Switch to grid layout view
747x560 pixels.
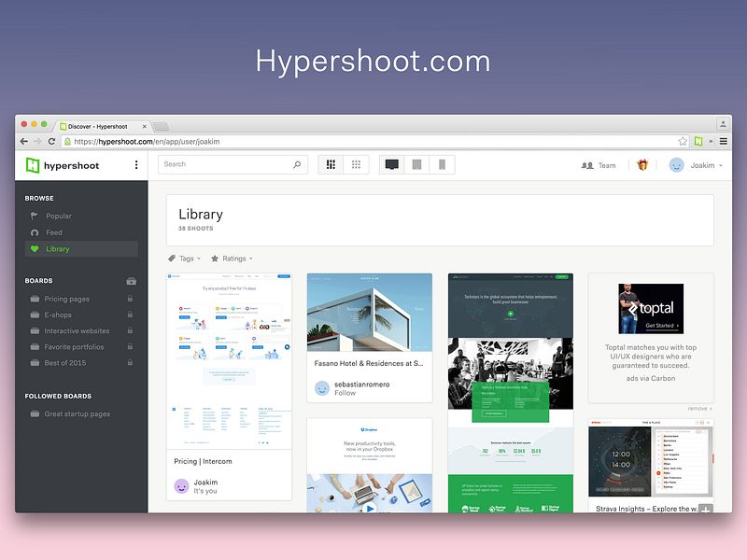(356, 164)
